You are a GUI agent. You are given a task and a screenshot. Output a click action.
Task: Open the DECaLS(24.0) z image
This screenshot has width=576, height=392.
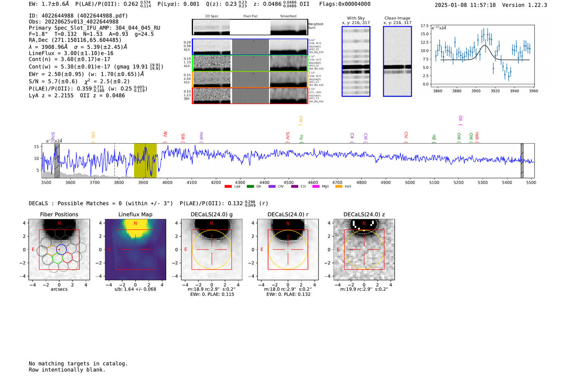pyautogui.click(x=364, y=250)
